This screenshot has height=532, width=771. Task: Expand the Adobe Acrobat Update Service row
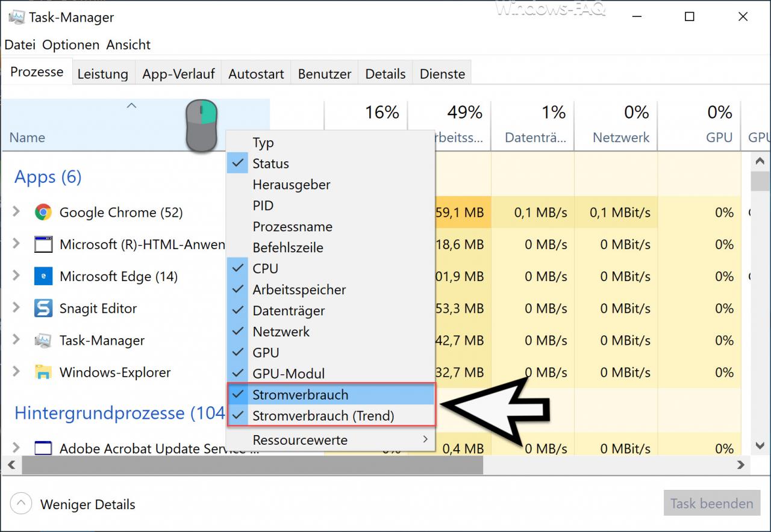[16, 448]
